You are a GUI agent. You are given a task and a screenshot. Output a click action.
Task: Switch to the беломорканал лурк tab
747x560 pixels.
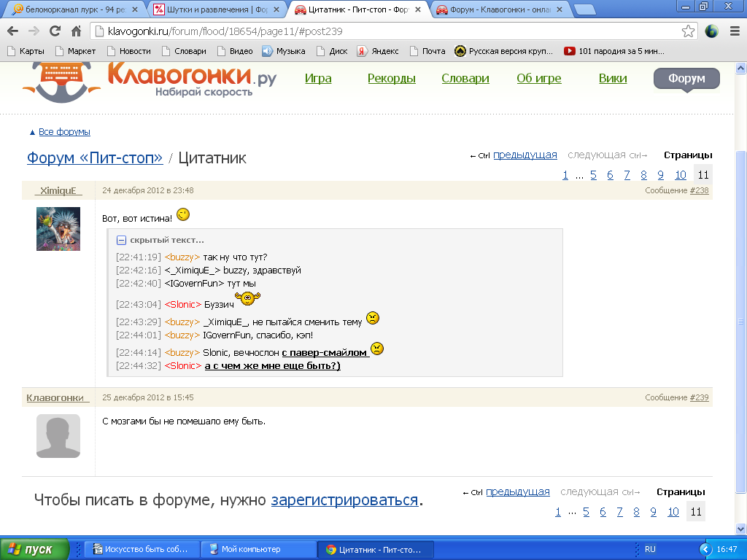[75, 9]
